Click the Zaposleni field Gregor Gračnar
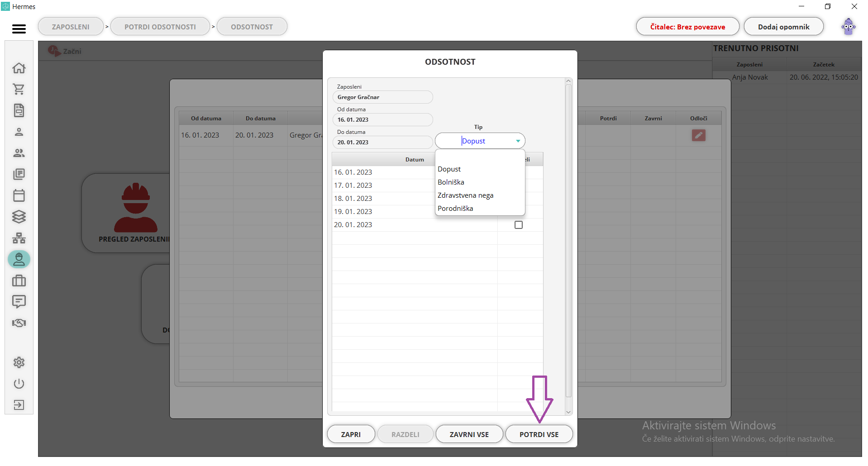Viewport: 868px width, 466px height. 382,97
